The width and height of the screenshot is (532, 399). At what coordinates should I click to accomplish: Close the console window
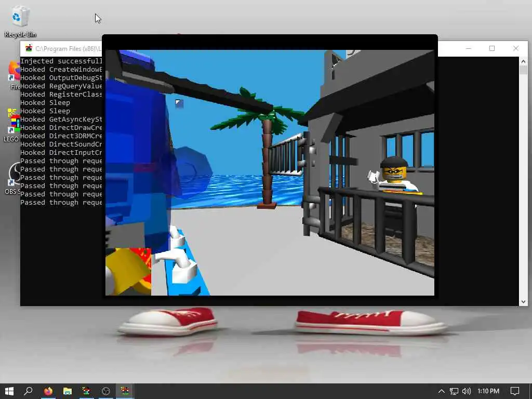[516, 48]
